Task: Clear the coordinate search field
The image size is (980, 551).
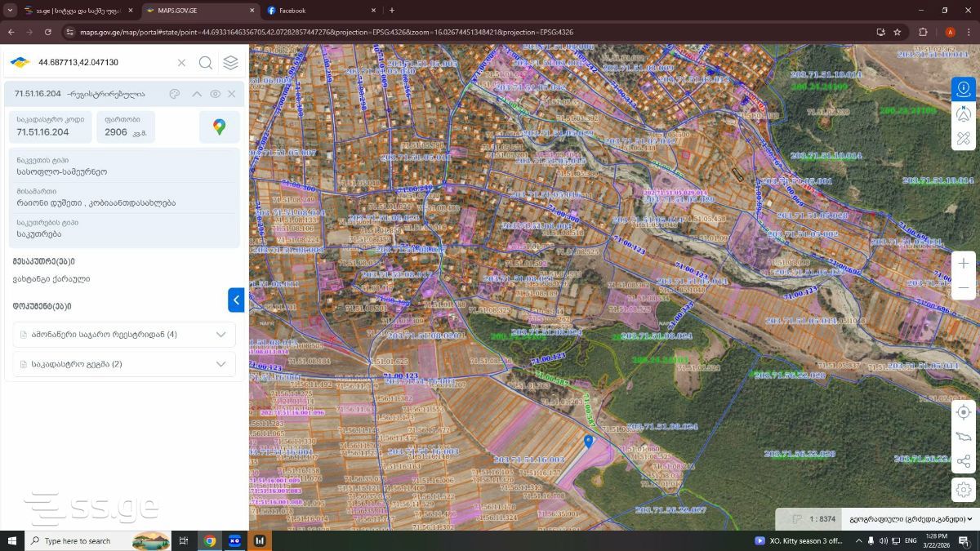Action: click(181, 63)
